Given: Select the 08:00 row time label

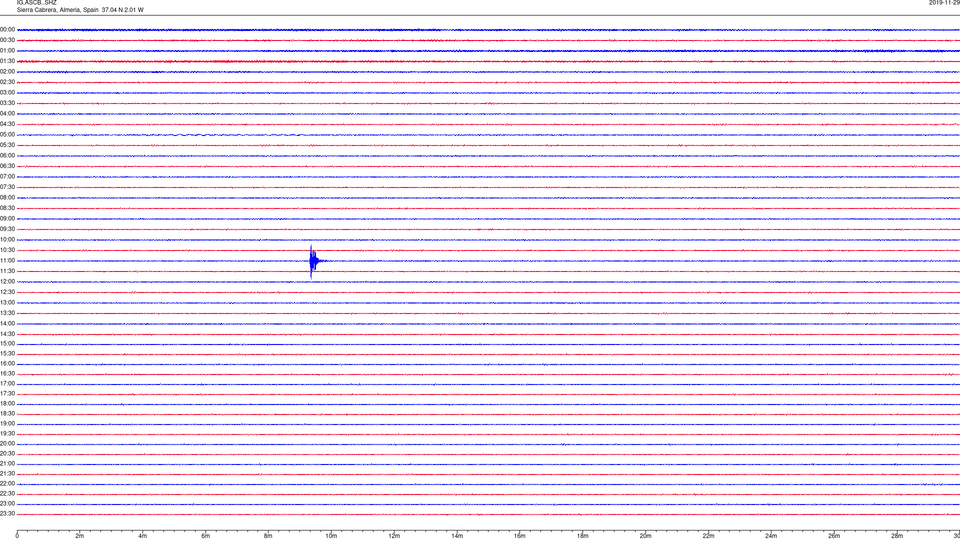Looking at the screenshot, I should 8,198.
